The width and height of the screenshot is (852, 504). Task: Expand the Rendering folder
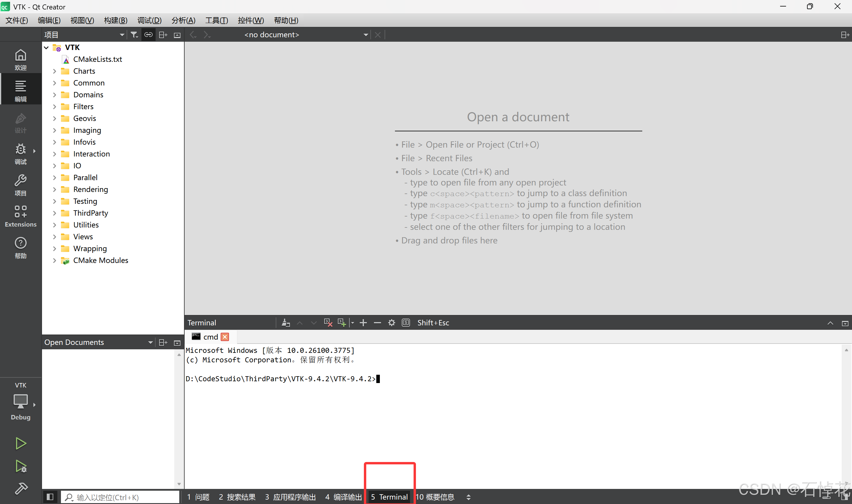coord(55,189)
